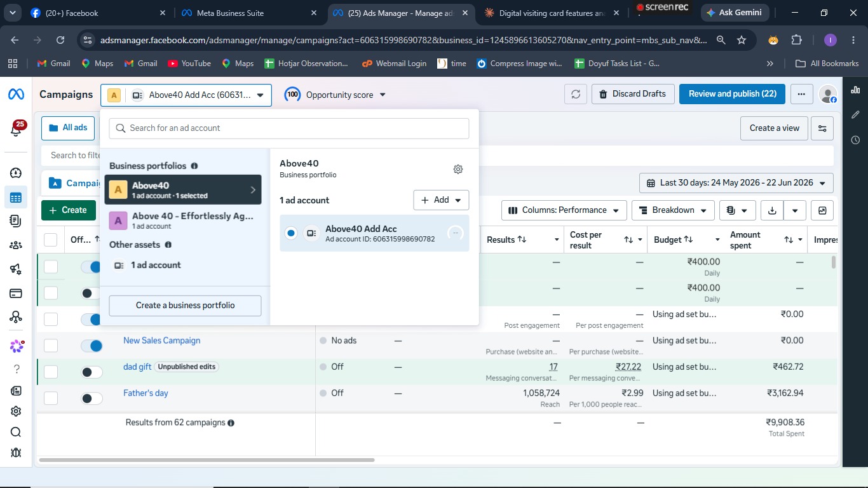Open the Budget column menu arrow
This screenshot has height=488, width=868.
(x=717, y=240)
